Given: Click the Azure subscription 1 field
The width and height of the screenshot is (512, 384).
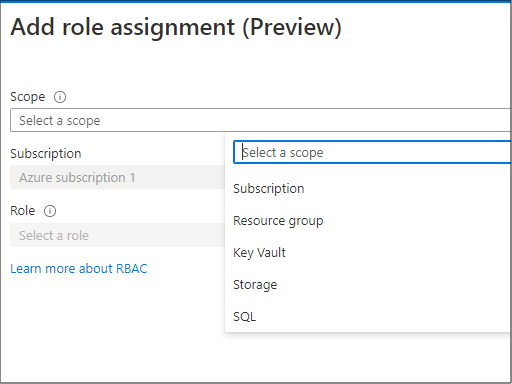Looking at the screenshot, I should click(118, 177).
